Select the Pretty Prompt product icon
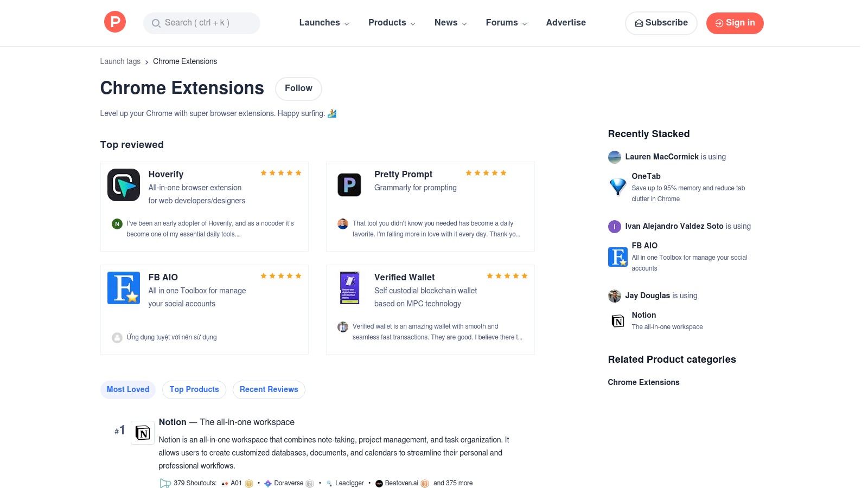Screen dimensions: 868x488 click(x=349, y=184)
